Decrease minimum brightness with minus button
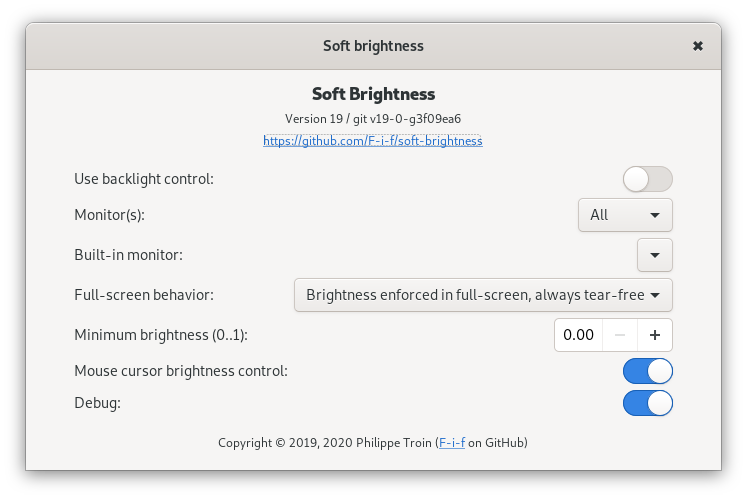This screenshot has height=499, width=747. pyautogui.click(x=620, y=335)
